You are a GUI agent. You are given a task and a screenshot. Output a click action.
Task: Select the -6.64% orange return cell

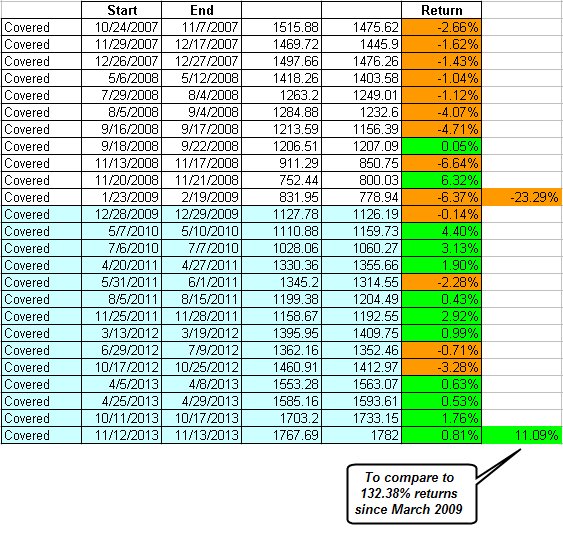point(442,163)
